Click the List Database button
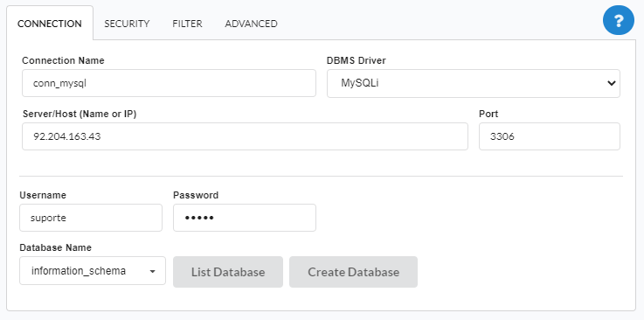 (228, 272)
